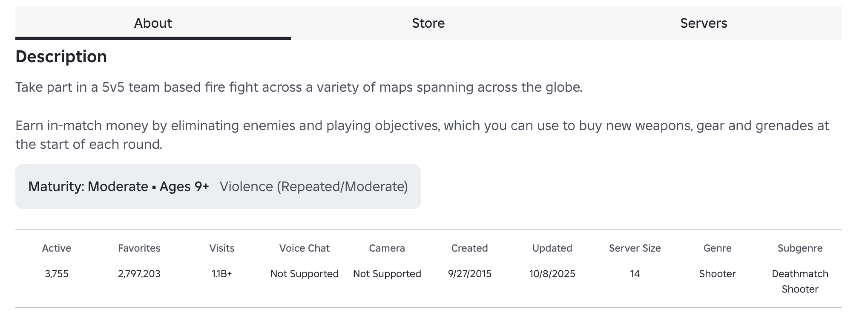Select the About tab
Screen dimensions: 868x319
152,23
